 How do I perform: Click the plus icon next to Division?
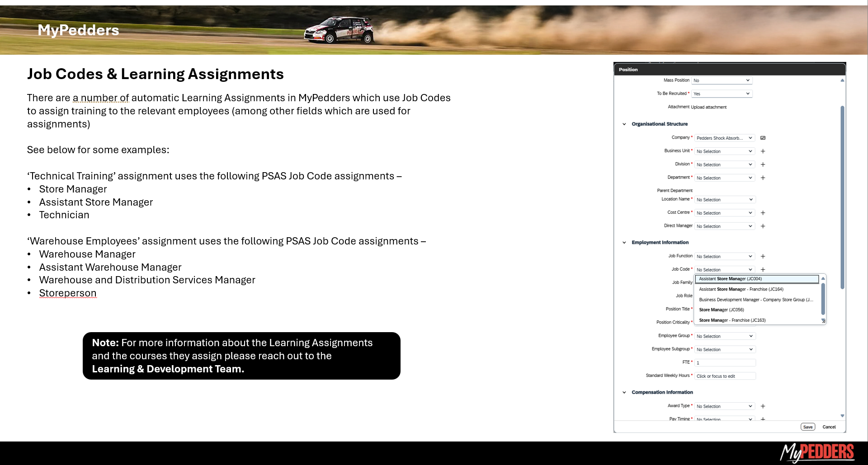point(763,164)
